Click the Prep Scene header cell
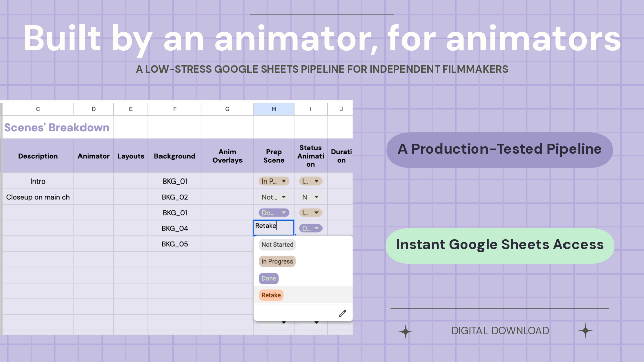The width and height of the screenshot is (644, 362). point(274,156)
